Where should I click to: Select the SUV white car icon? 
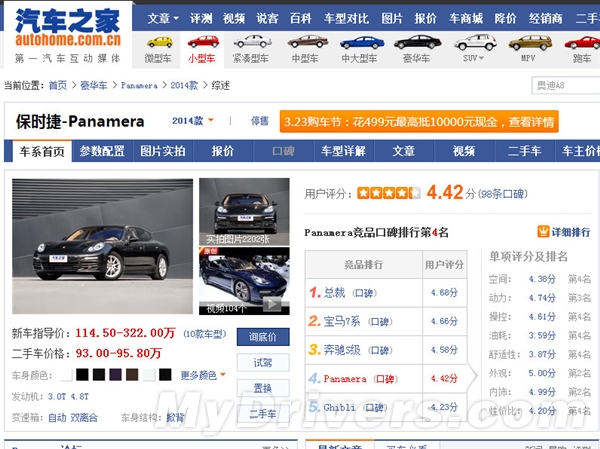(x=475, y=42)
